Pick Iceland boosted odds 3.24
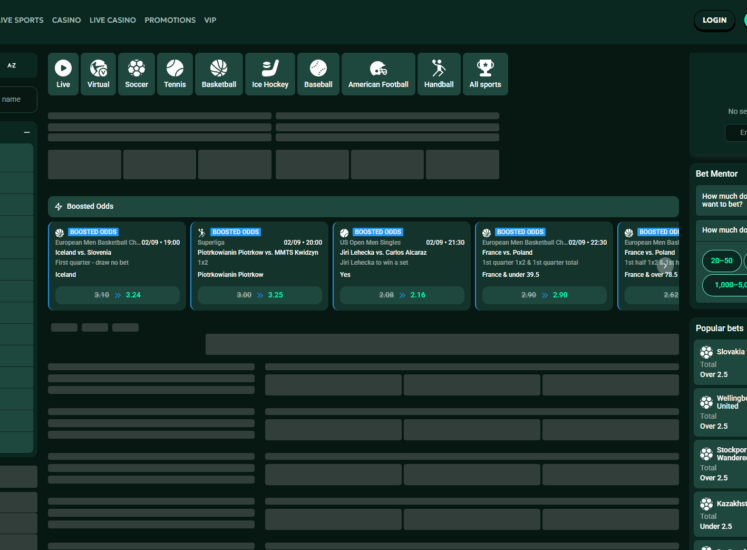Image resolution: width=747 pixels, height=550 pixels. [117, 295]
